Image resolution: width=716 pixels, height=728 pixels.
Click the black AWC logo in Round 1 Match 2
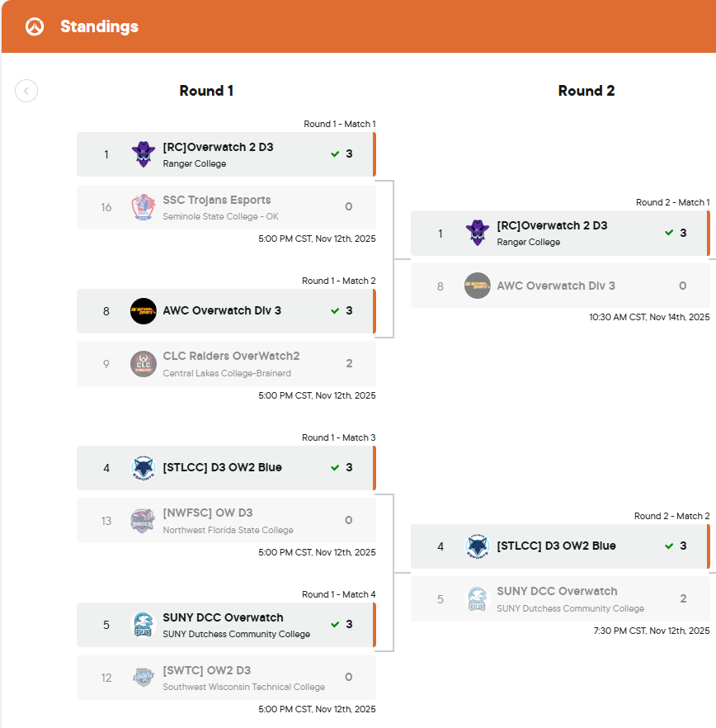144,311
